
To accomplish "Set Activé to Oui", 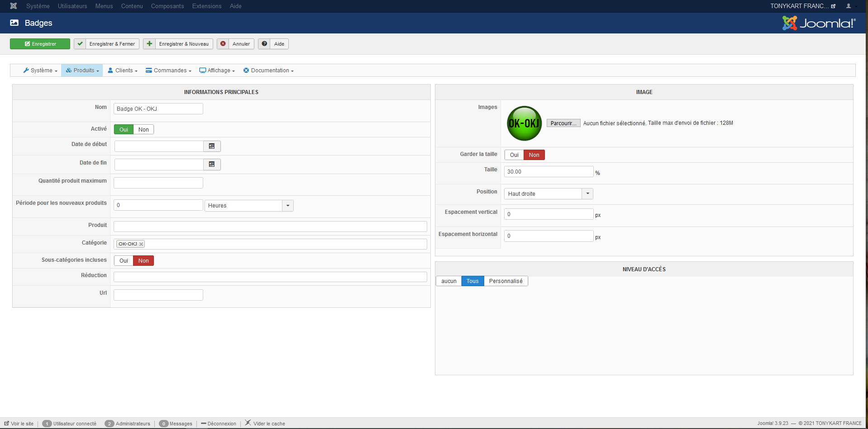I will click(124, 129).
